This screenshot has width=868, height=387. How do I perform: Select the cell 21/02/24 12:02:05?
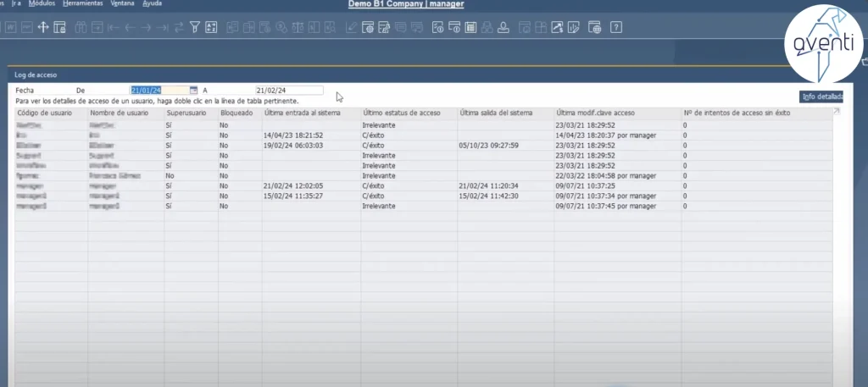312,185
